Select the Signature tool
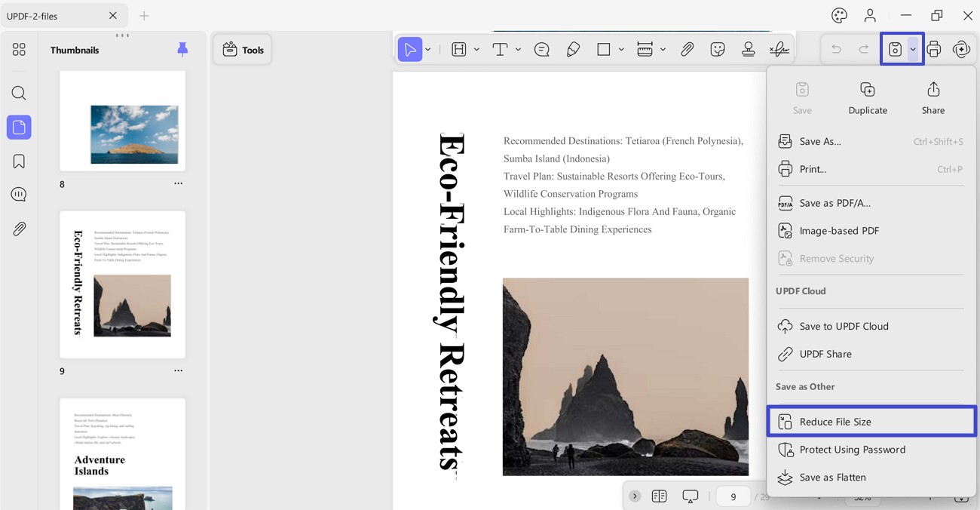This screenshot has width=980, height=510. tap(778, 48)
